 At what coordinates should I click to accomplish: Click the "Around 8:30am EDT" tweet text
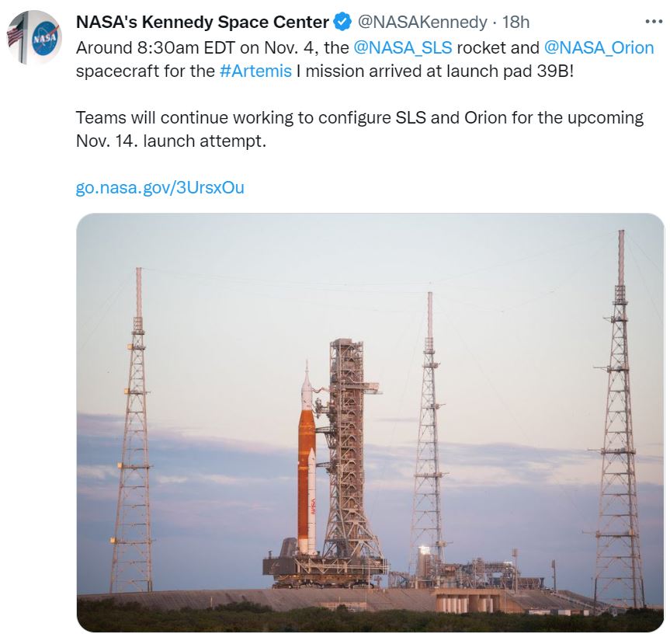(x=148, y=47)
